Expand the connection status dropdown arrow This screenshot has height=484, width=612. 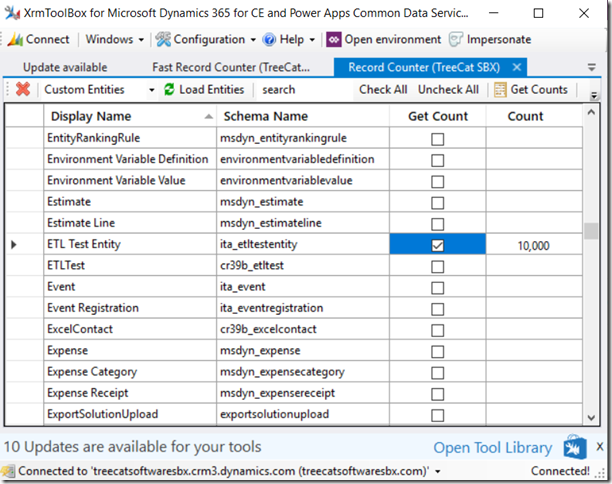click(438, 472)
